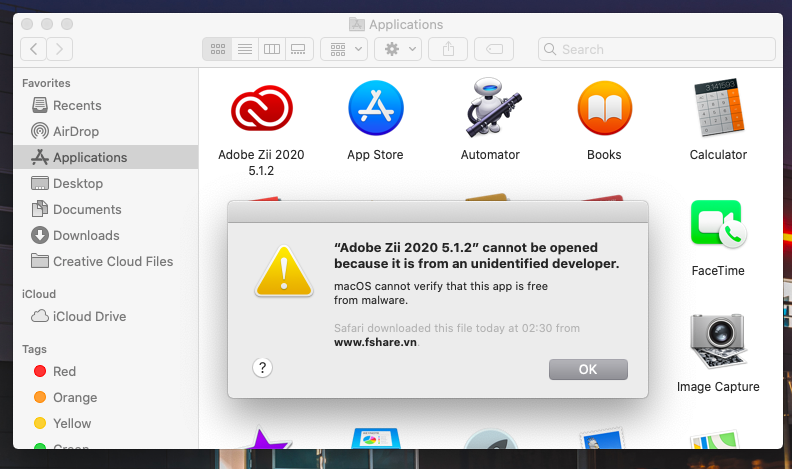Screen dimensions: 792x469
Task: Select the Red tag in sidebar
Action: [106, 371]
